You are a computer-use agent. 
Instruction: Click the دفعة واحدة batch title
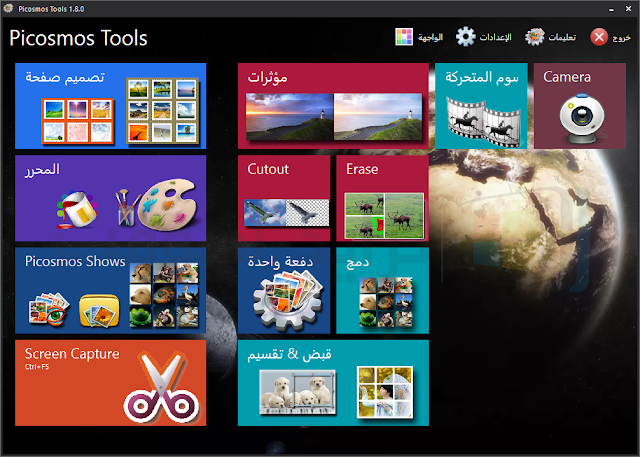(280, 262)
